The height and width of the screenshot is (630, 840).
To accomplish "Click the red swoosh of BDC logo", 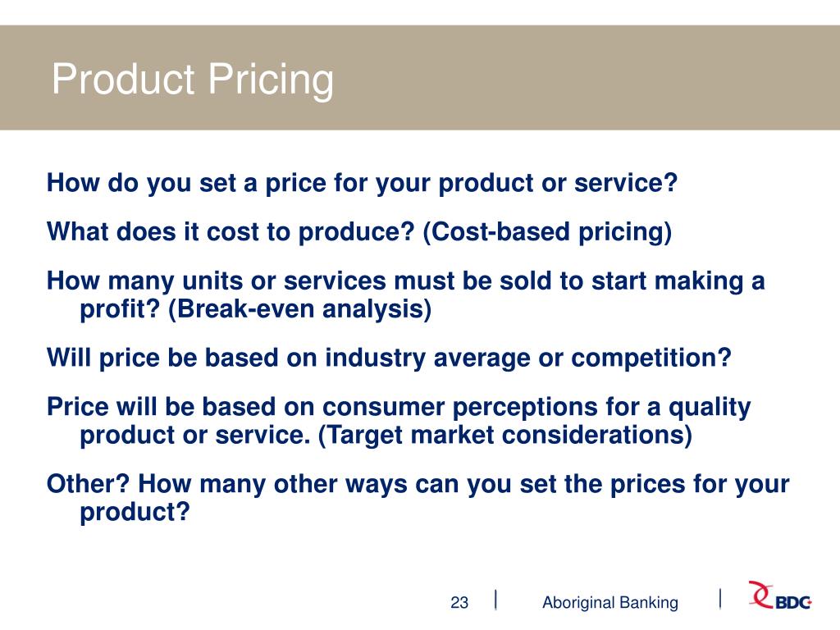I will [x=760, y=594].
